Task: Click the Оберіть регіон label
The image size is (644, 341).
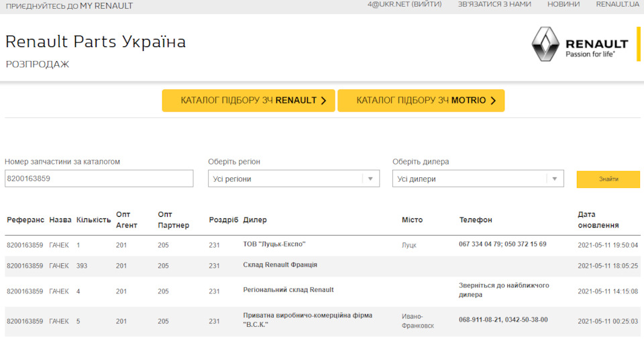Action: click(x=234, y=162)
